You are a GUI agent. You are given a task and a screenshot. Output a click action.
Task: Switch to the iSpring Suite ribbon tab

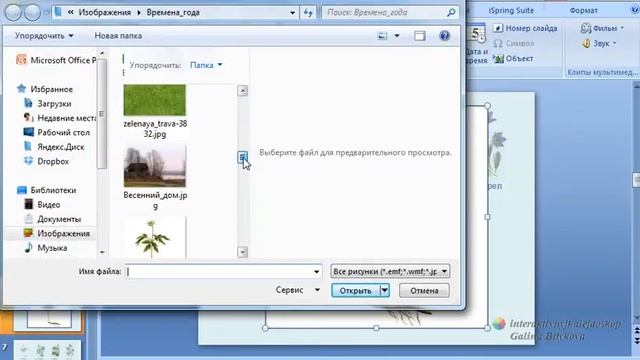[511, 11]
